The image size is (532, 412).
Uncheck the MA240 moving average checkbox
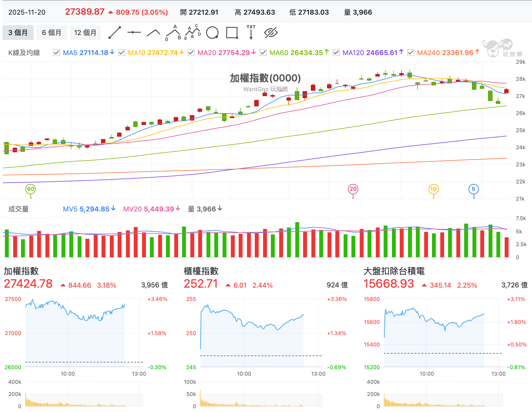(x=411, y=53)
